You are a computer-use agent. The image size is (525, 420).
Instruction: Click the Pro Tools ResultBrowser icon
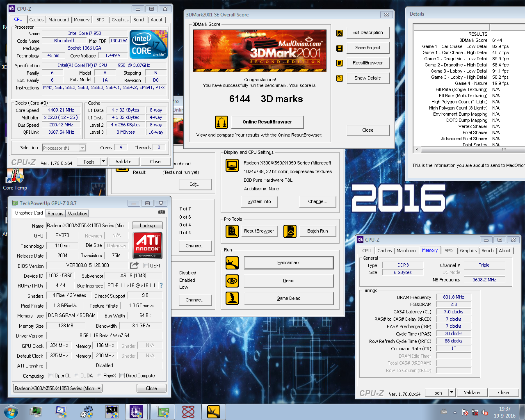[232, 231]
